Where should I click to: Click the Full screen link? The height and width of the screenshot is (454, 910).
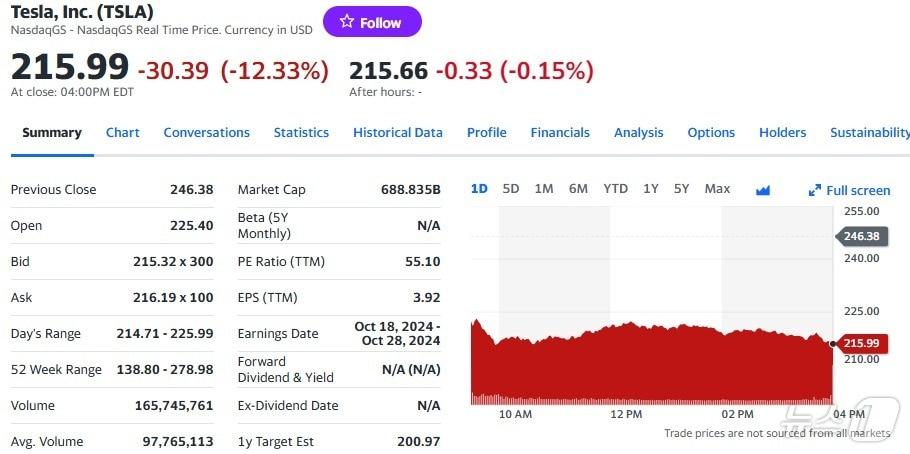click(858, 190)
